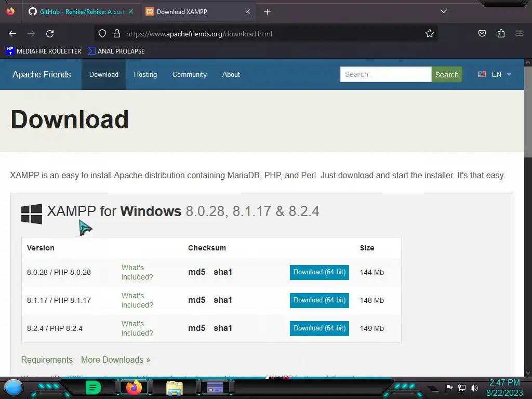532x399 pixels.
Task: Show sha1 checksum for 8.0.28
Action: [x=223, y=272]
